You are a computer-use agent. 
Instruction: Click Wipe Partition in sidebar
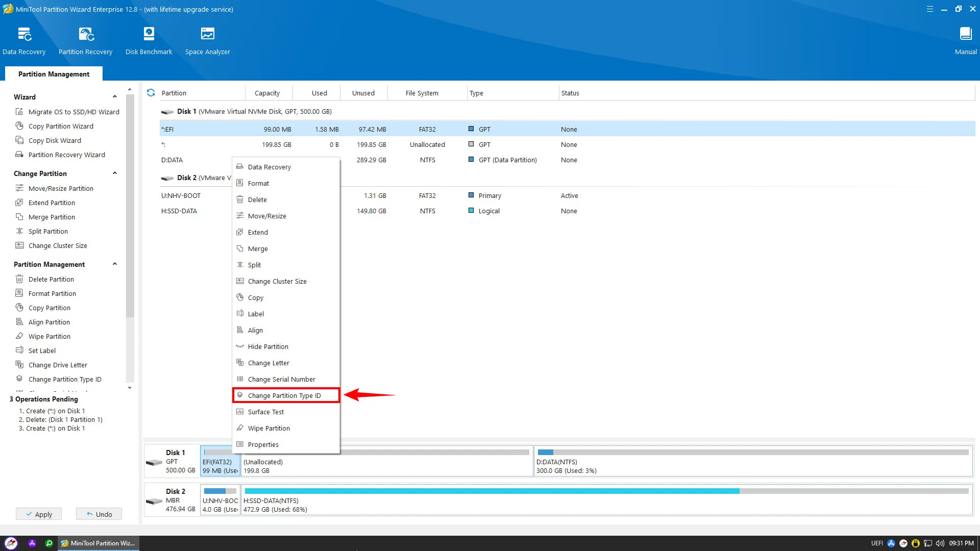[x=50, y=336]
